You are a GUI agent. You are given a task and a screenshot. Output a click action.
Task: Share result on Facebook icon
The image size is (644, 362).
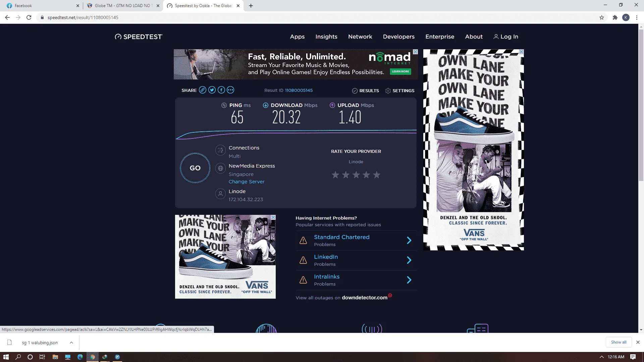click(x=221, y=90)
